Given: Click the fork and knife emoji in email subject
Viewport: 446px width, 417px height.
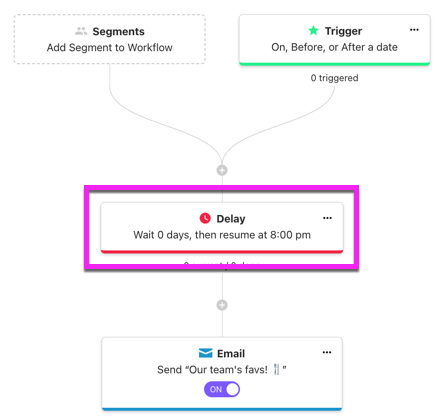Looking at the screenshot, I should 276,369.
